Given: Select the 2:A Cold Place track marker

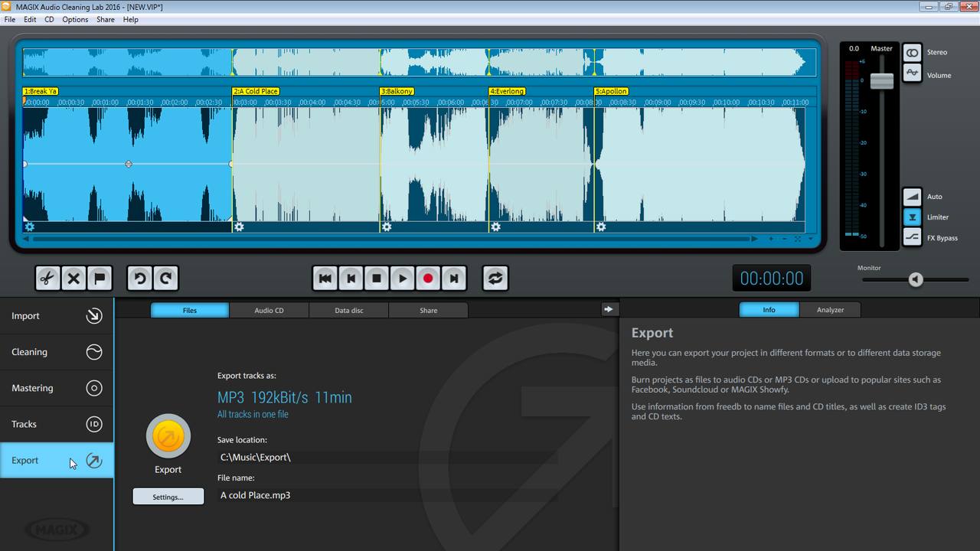Looking at the screenshot, I should click(256, 91).
